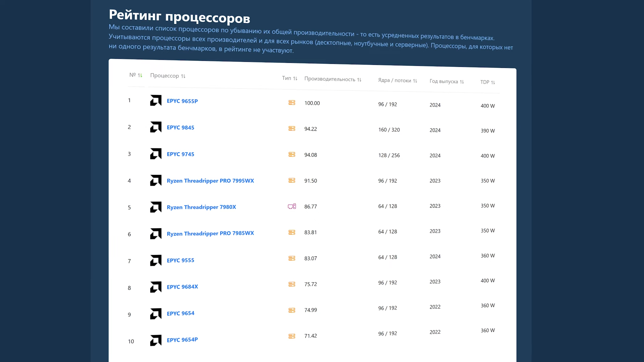Sort table by № column
The height and width of the screenshot is (362, 644).
tap(136, 75)
